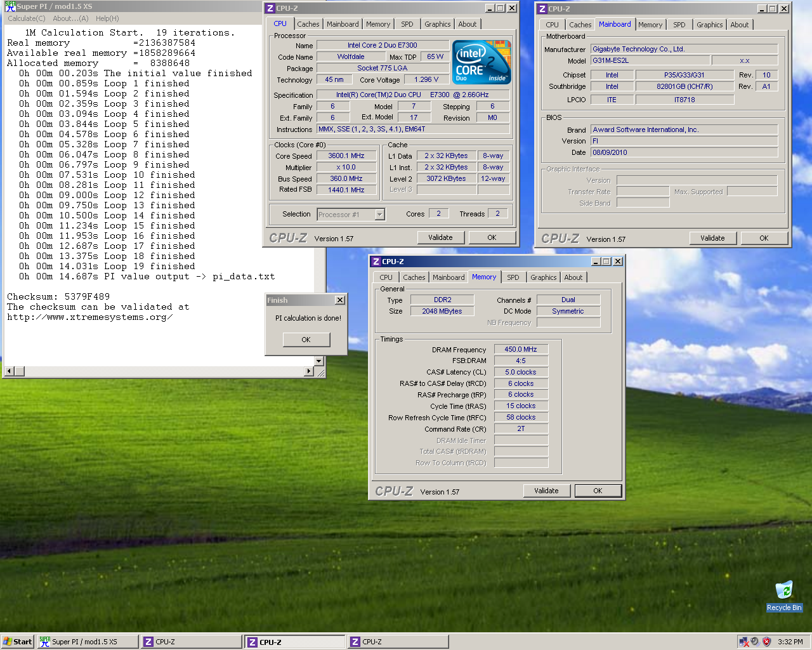Image resolution: width=812 pixels, height=650 pixels.
Task: Click the DRAM Frequency 450.0 MHz field
Action: point(521,350)
